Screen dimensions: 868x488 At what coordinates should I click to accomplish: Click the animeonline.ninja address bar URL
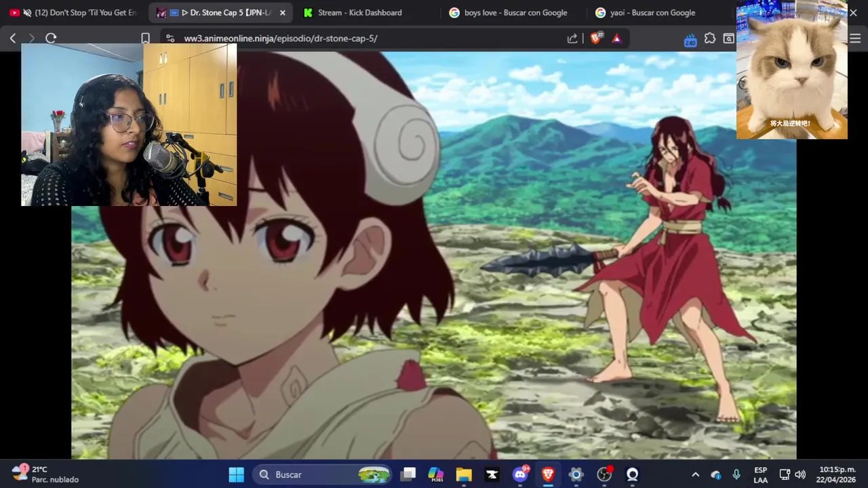point(281,39)
